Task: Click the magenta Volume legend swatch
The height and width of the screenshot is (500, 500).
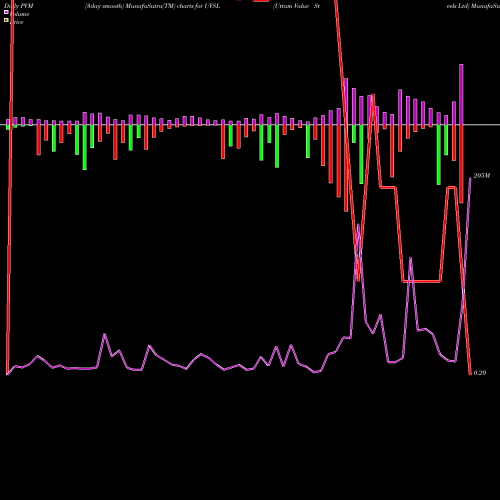Action: [x=6, y=12]
